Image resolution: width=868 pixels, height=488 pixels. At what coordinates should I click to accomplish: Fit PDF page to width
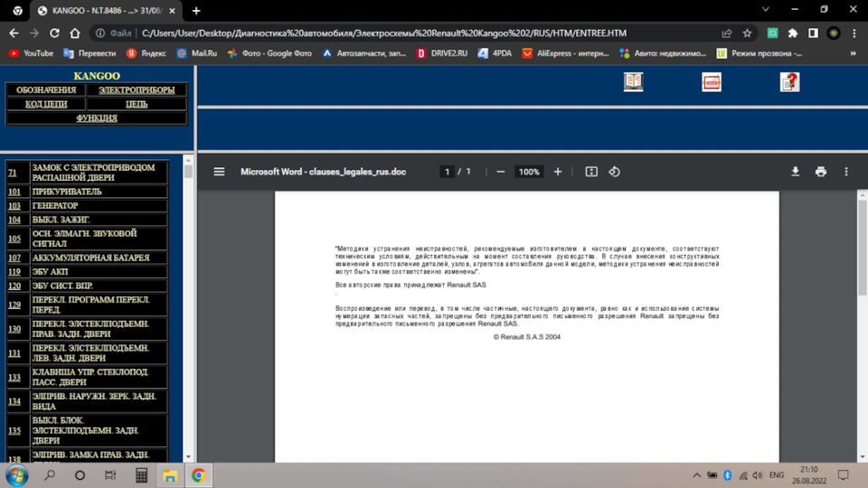pos(591,172)
